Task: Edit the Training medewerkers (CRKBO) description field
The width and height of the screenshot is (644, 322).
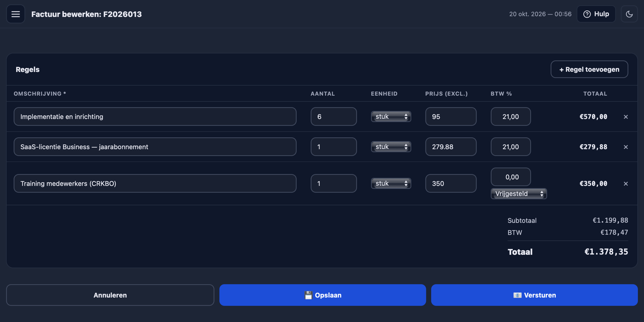Action: coord(155,183)
